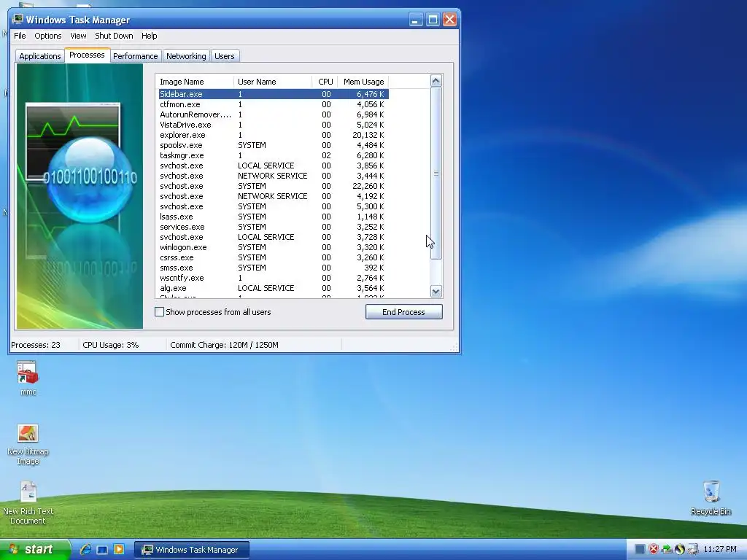Switch to the Performance tab
The width and height of the screenshot is (747, 560).
135,56
